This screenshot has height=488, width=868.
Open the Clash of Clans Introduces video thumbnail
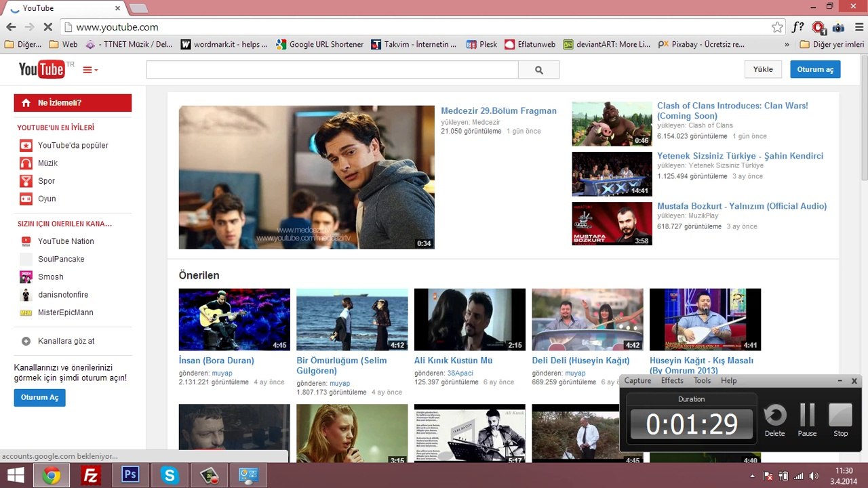click(612, 123)
